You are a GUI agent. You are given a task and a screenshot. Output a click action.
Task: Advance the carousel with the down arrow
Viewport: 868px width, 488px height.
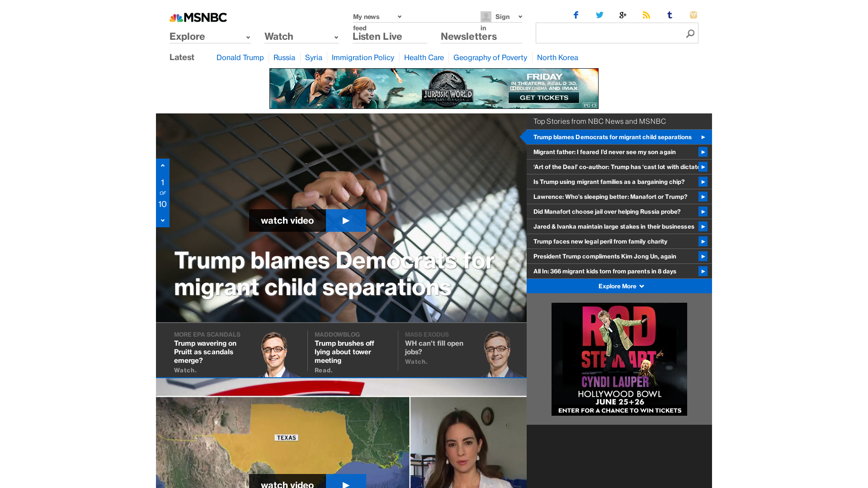tap(162, 220)
